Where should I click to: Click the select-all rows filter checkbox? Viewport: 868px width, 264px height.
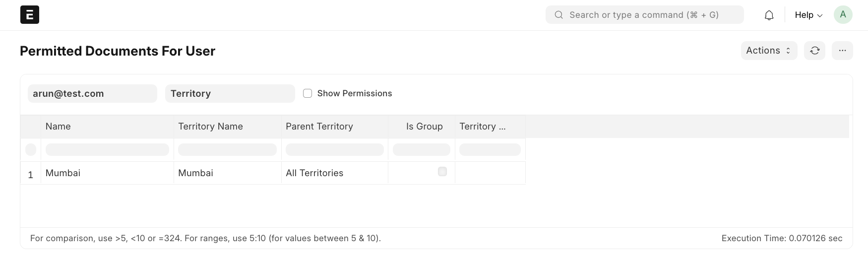(31, 149)
